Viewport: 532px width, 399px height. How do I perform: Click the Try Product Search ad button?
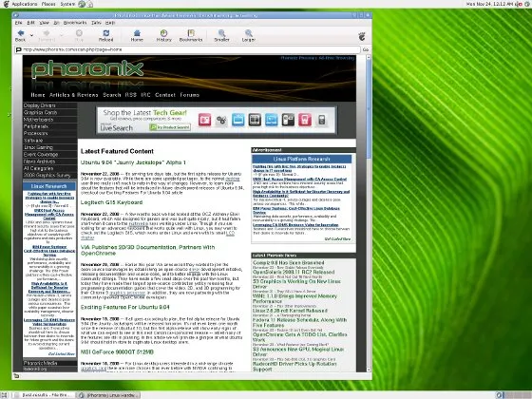pyautogui.click(x=170, y=127)
